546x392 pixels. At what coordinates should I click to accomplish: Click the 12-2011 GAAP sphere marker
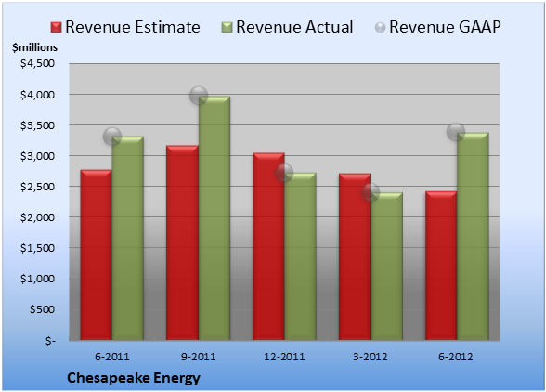click(x=284, y=173)
